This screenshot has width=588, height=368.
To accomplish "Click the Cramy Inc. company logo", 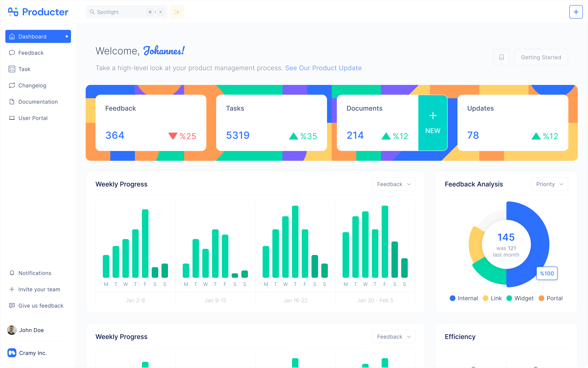I will tap(12, 353).
